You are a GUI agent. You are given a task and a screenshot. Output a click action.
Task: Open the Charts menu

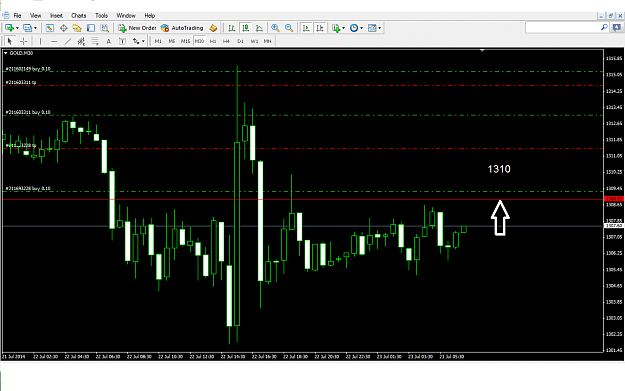(79, 16)
